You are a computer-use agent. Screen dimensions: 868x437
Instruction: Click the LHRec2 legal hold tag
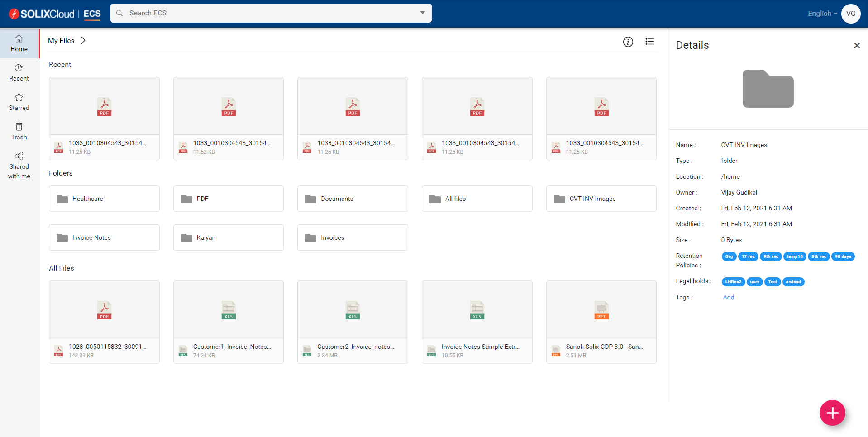point(733,282)
